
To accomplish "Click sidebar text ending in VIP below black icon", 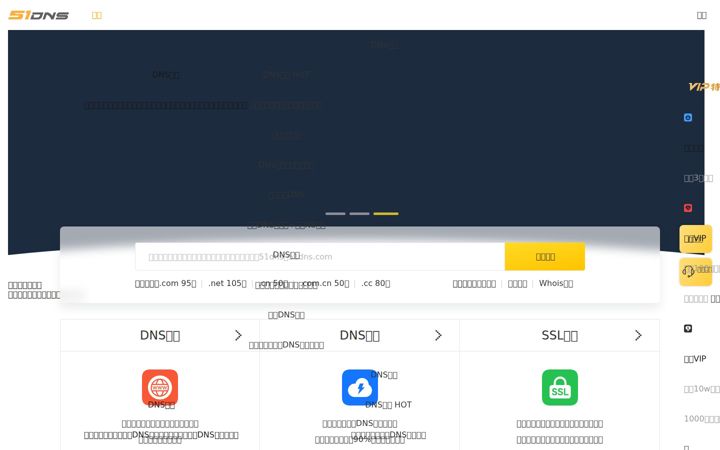I will (695, 359).
